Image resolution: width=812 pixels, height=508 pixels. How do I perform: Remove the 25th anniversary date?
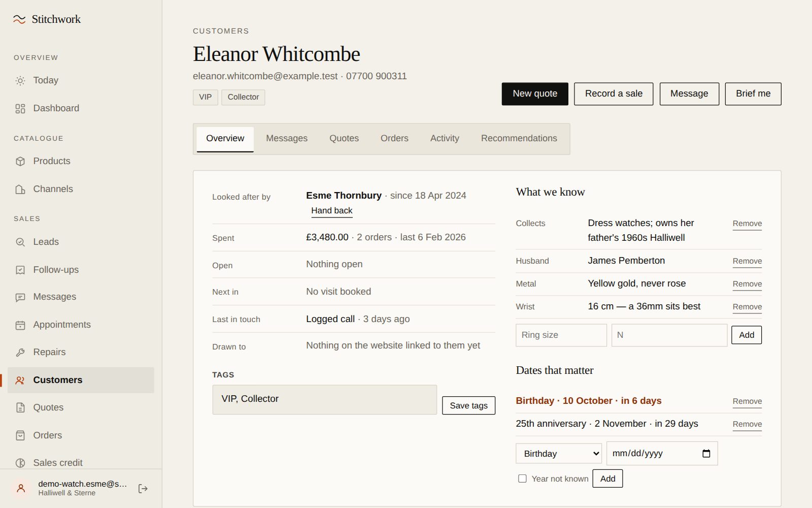point(747,425)
